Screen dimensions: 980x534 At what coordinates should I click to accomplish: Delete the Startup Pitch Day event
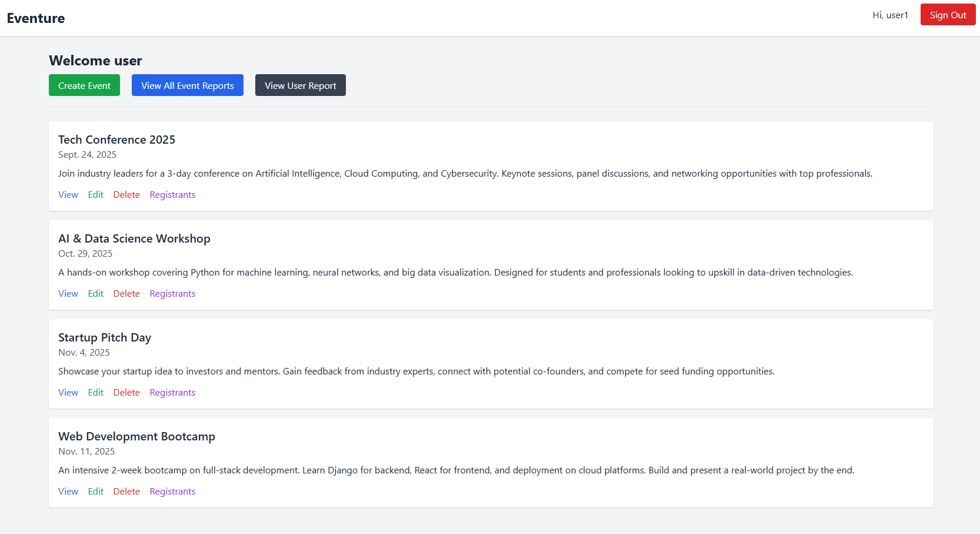click(x=126, y=393)
